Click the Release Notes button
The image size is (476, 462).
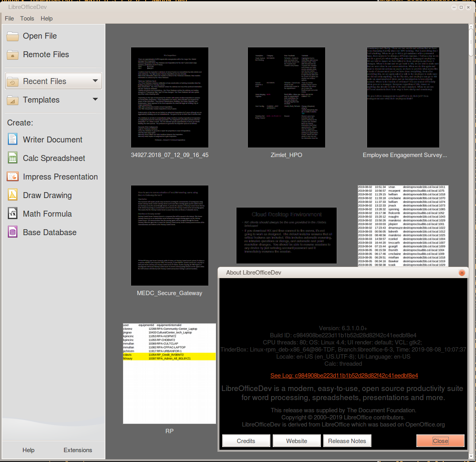pyautogui.click(x=347, y=441)
